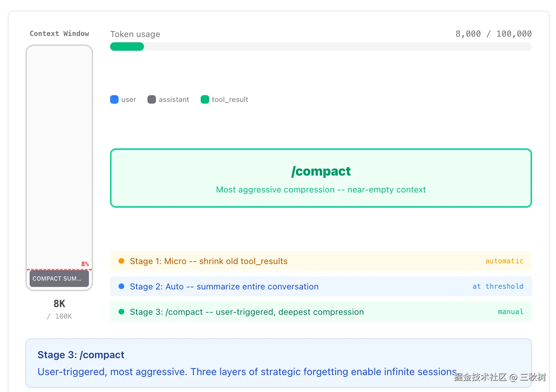Click the COMPACT SUM... block in context window

(x=59, y=278)
